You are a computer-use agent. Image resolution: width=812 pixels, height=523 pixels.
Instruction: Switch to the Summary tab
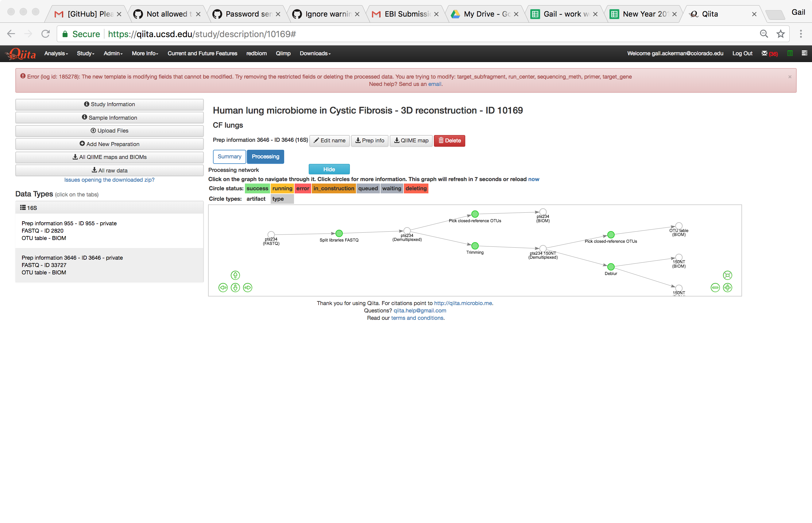[x=229, y=157]
